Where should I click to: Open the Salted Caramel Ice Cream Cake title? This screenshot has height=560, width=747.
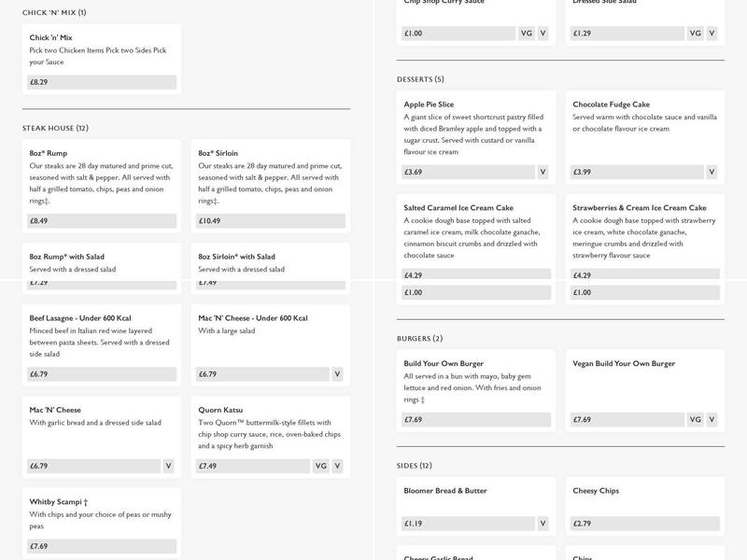[x=458, y=208]
